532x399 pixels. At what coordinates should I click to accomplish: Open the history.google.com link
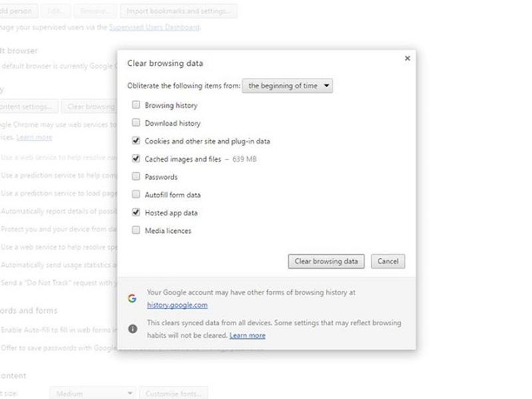click(x=177, y=305)
